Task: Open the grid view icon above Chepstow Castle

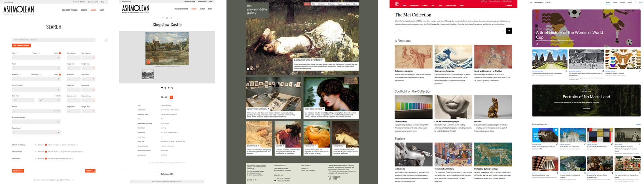Action: tap(167, 18)
